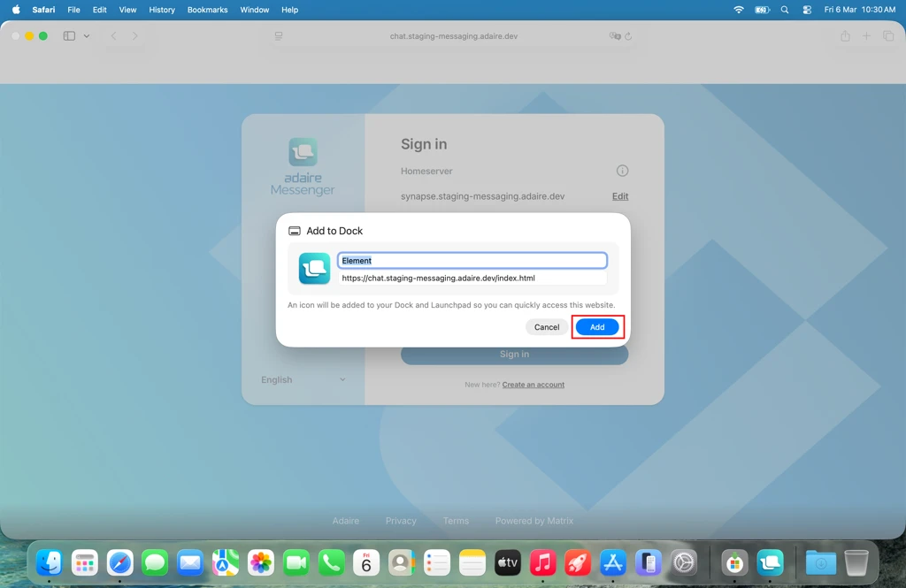Click the Wi-Fi status icon

[x=739, y=10]
